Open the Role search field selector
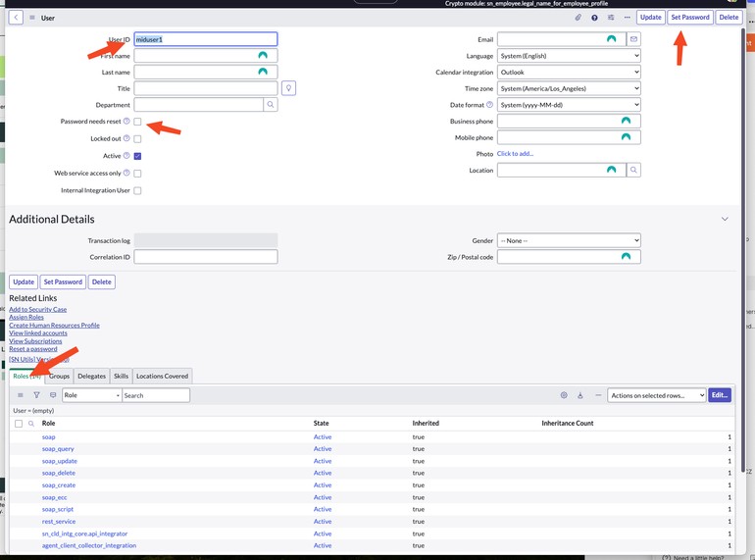This screenshot has width=755, height=560. (x=91, y=395)
